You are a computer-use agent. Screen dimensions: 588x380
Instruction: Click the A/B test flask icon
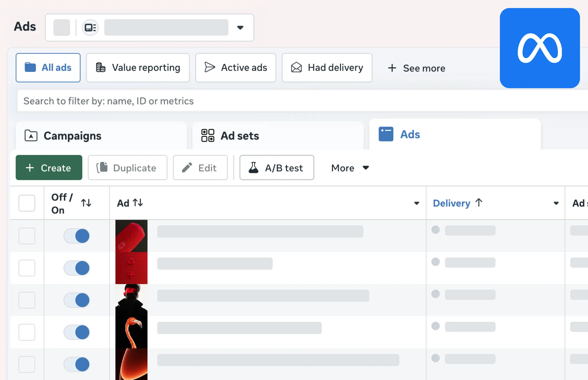(x=253, y=168)
